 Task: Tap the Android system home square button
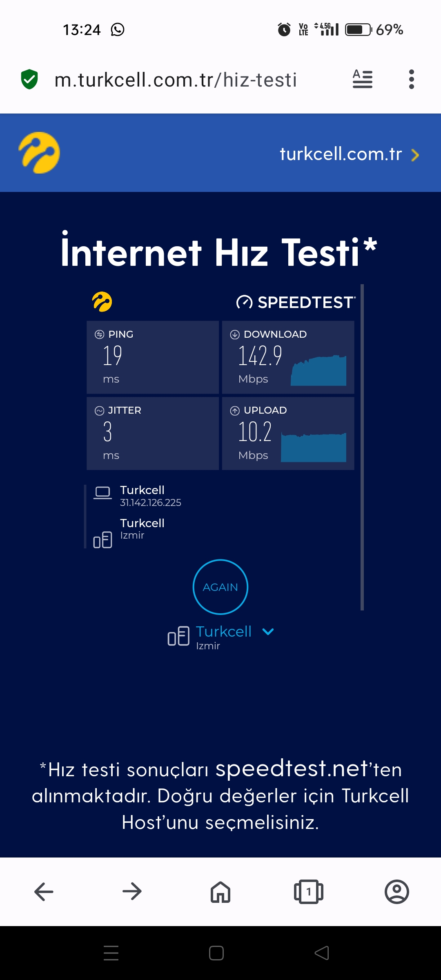(x=216, y=953)
